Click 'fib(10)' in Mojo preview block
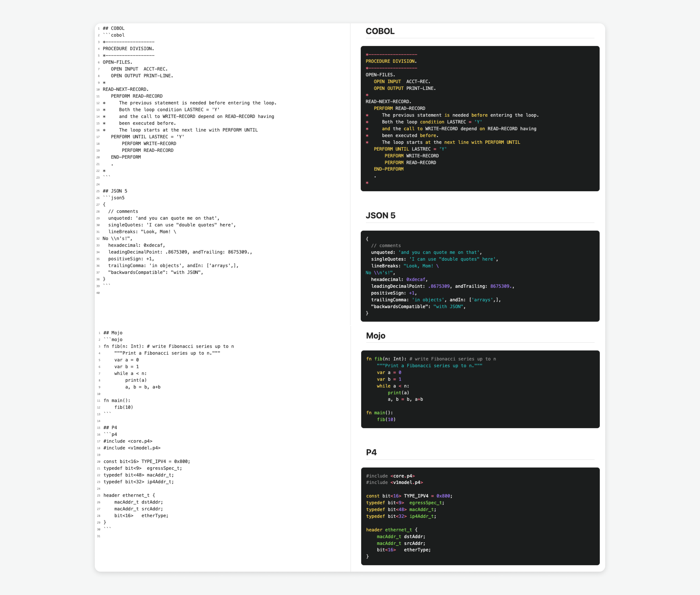This screenshot has height=595, width=700. pyautogui.click(x=386, y=420)
